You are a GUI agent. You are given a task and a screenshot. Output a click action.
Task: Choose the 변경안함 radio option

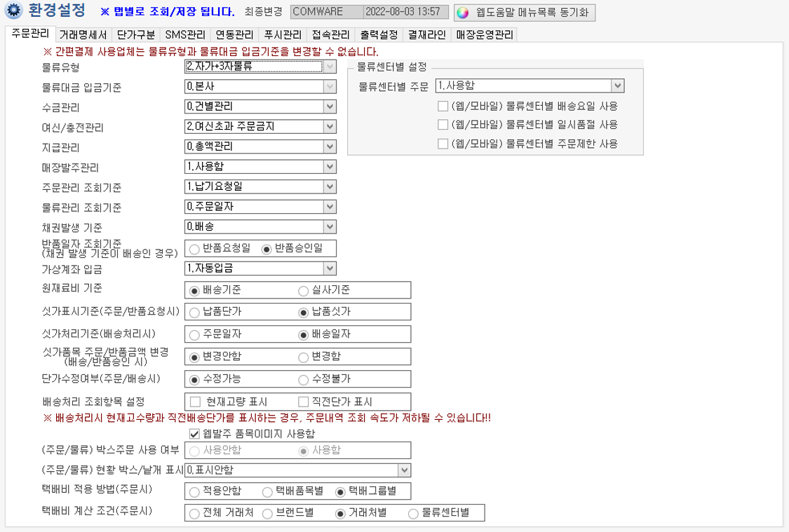(x=194, y=357)
